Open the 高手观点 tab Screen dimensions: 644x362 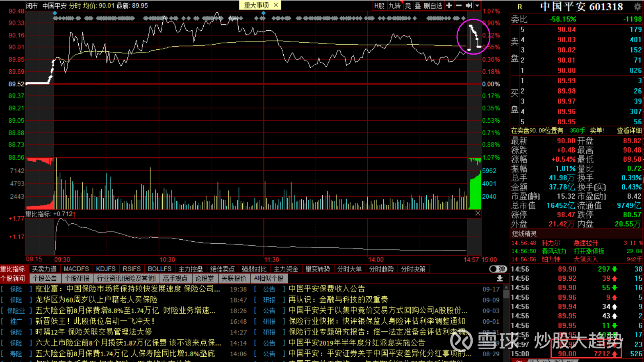tap(175, 278)
